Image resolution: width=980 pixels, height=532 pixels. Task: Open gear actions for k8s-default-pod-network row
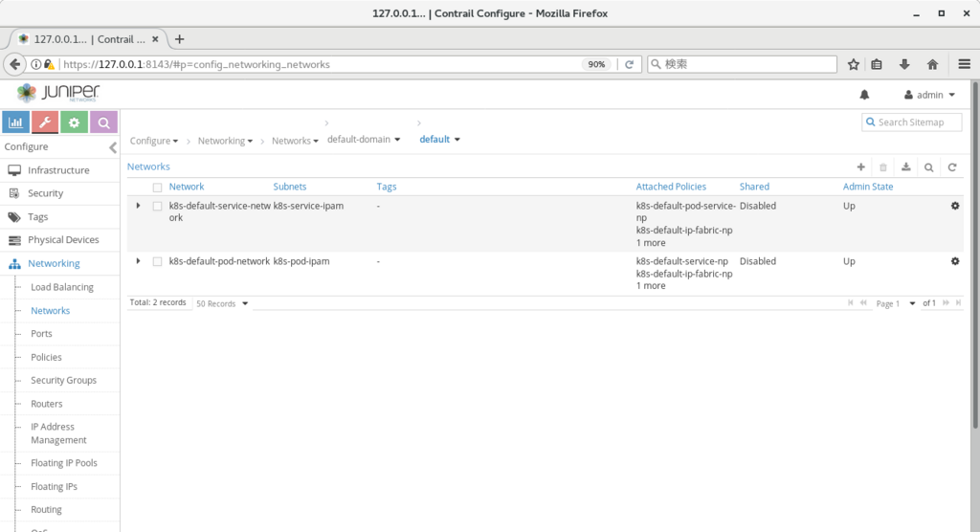tap(955, 261)
